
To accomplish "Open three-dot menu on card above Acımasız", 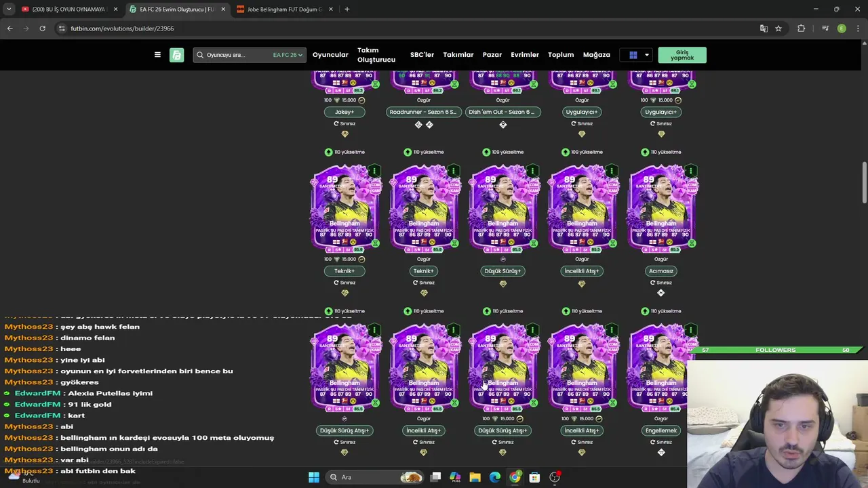I will coord(690,171).
